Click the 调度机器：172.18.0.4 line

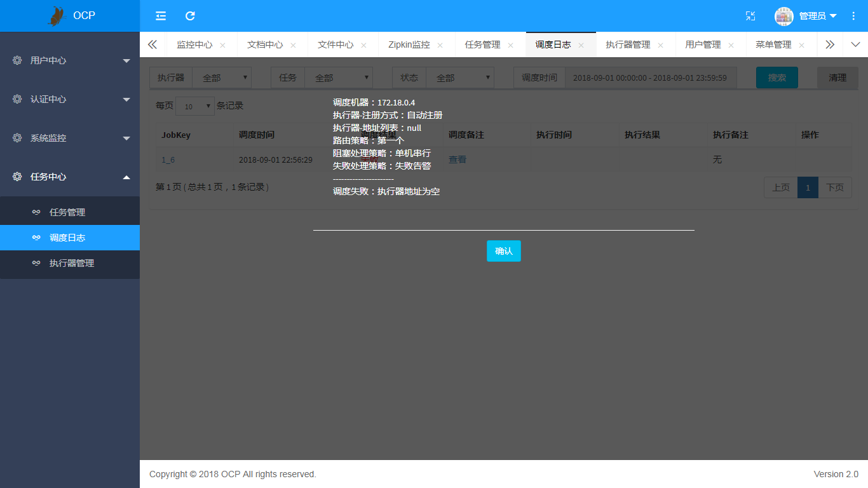pyautogui.click(x=374, y=102)
